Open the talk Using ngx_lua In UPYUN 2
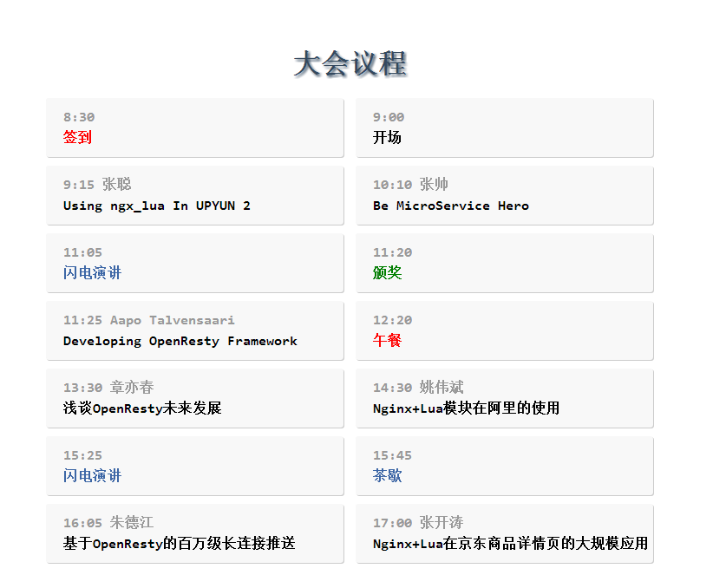The image size is (713, 588). coord(156,206)
